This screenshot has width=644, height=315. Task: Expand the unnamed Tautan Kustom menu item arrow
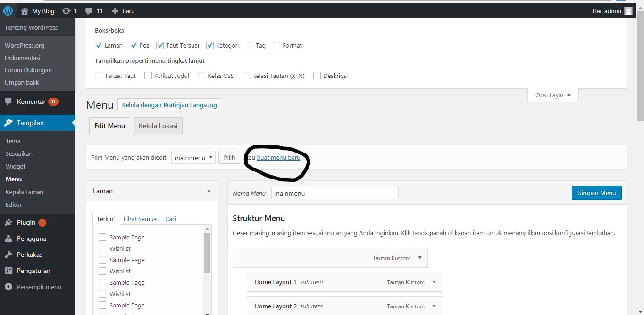[420, 258]
